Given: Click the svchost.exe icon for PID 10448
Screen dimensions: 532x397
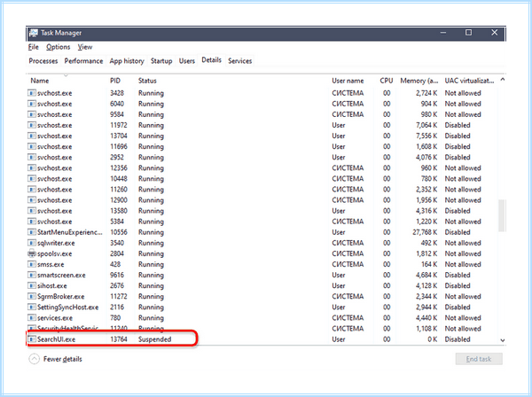Looking at the screenshot, I should pos(32,179).
